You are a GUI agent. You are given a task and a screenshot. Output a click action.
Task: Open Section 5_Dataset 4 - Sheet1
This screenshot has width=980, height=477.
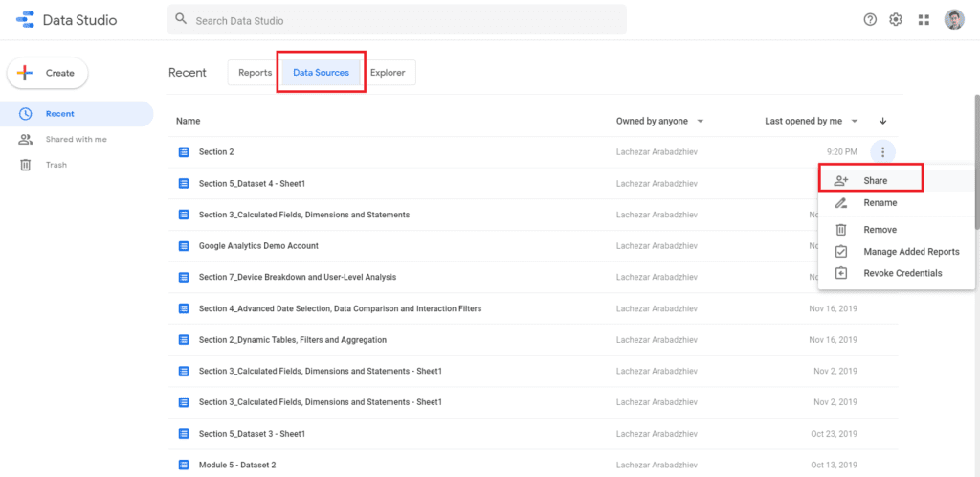252,183
